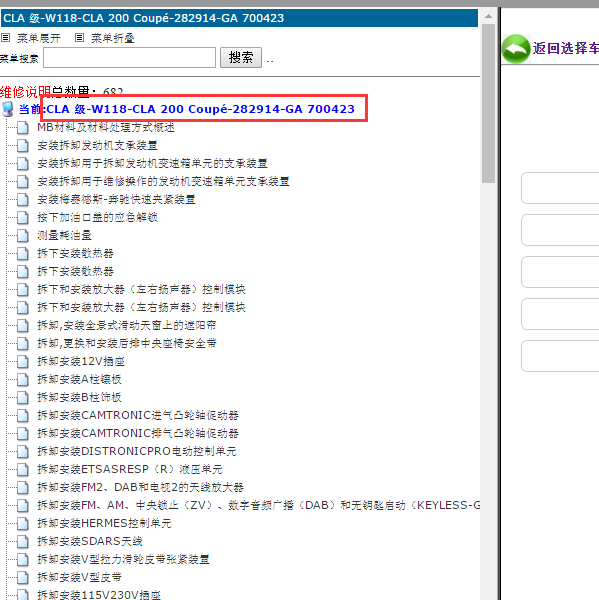Open 拆卸安装ETSASRESP(R)液压单元
This screenshot has height=600, width=599.
point(130,469)
